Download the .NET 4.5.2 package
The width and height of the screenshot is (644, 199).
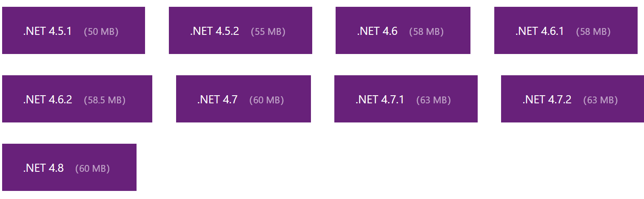click(240, 31)
